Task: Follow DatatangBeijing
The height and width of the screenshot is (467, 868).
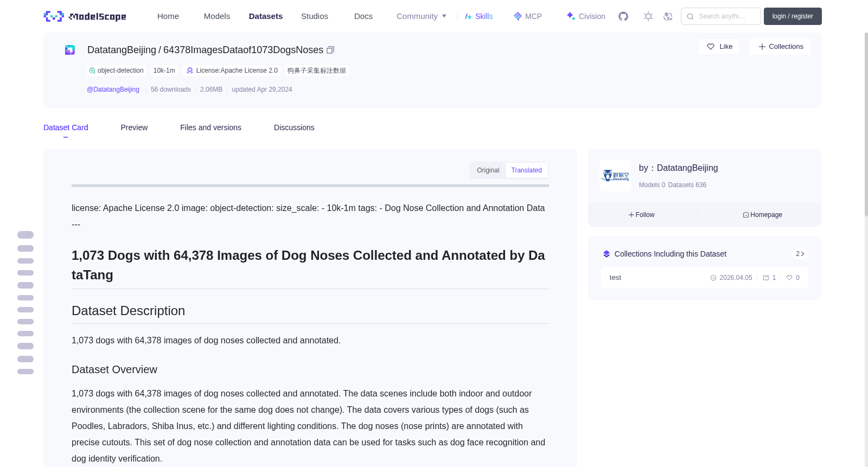Action: [642, 215]
